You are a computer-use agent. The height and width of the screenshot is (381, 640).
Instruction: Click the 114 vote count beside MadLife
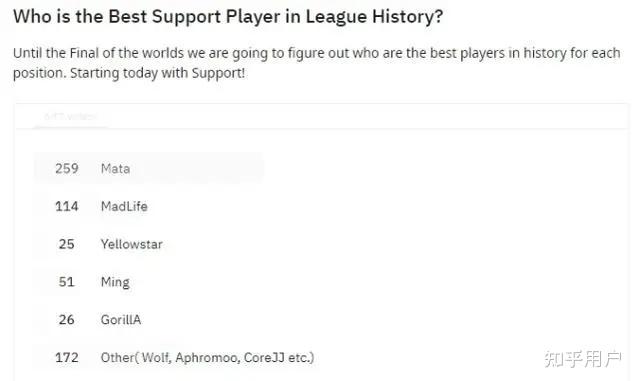pyautogui.click(x=67, y=206)
